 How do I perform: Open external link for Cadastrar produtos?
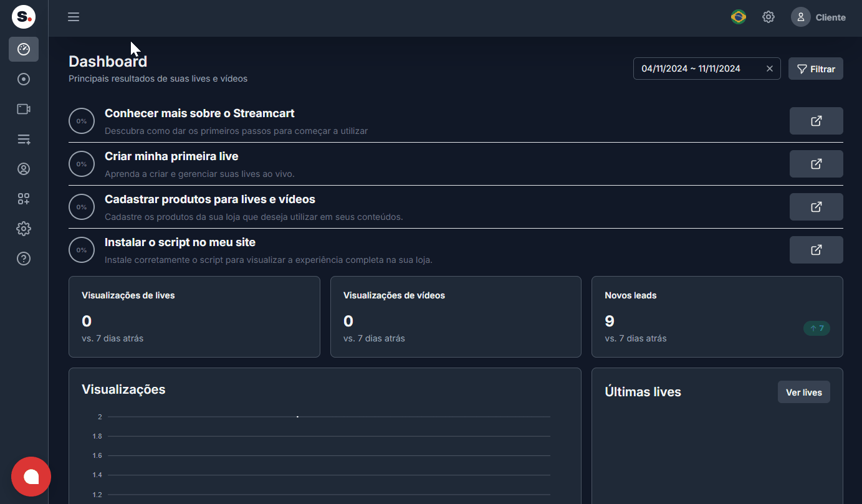[817, 207]
